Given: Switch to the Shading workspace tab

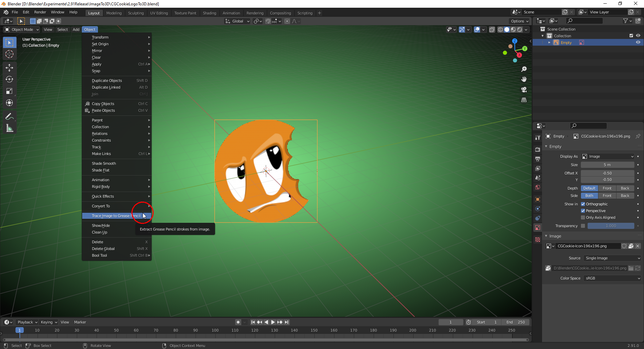Looking at the screenshot, I should [x=209, y=13].
